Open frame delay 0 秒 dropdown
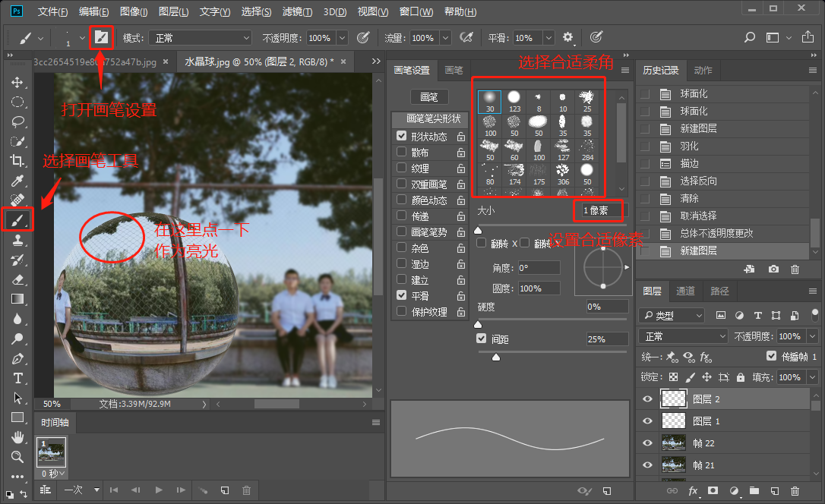825x504 pixels. pyautogui.click(x=52, y=474)
